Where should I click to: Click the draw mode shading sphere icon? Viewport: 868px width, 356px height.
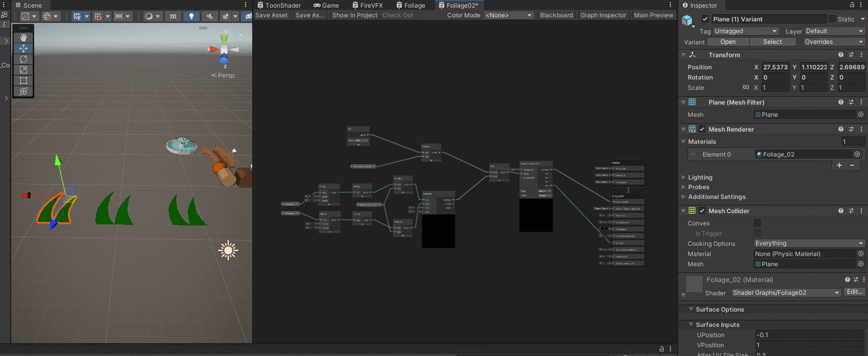tap(149, 16)
